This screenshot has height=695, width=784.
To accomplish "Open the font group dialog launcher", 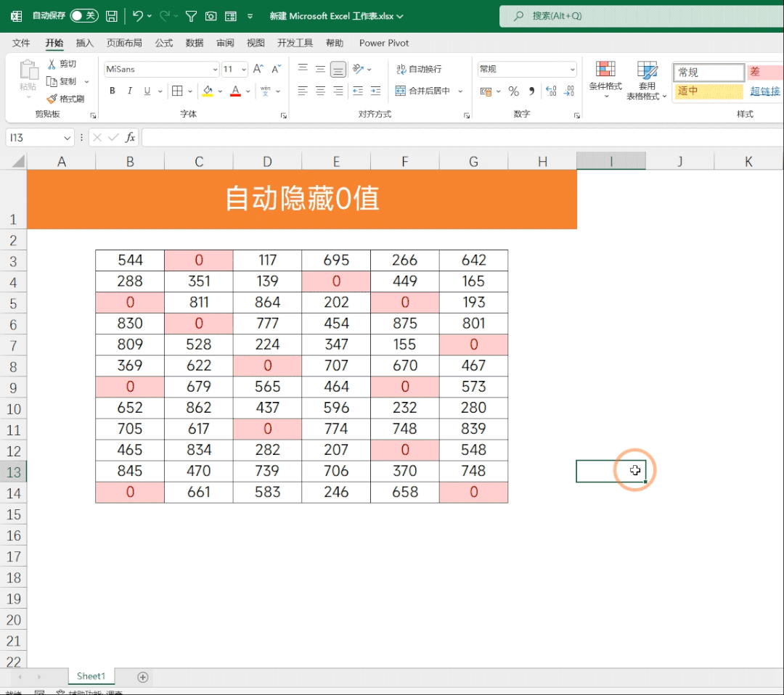I will coord(284,115).
